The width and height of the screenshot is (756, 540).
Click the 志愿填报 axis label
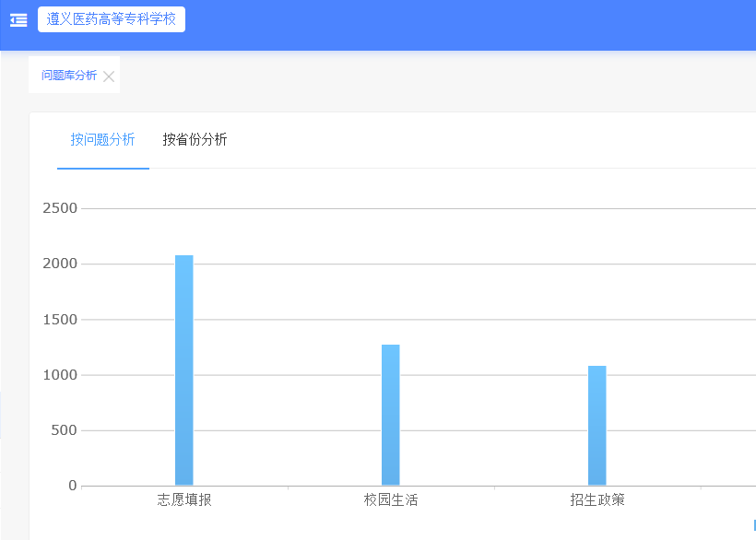pyautogui.click(x=184, y=500)
